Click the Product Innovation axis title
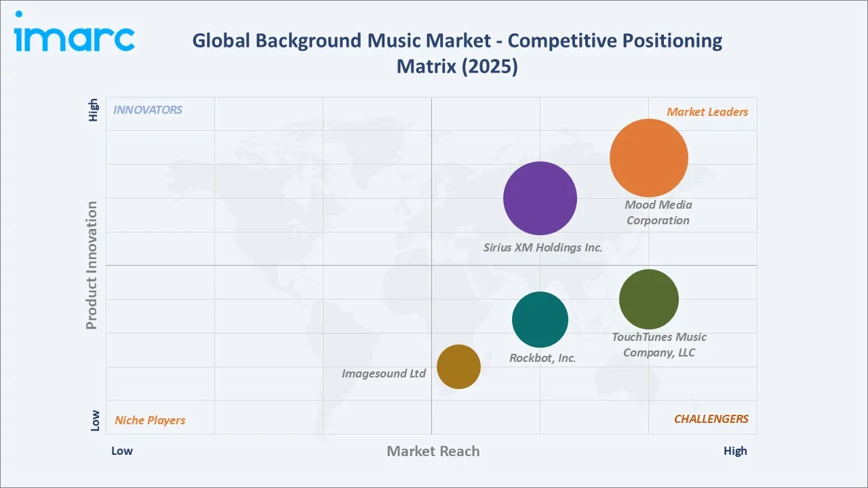 tap(92, 265)
